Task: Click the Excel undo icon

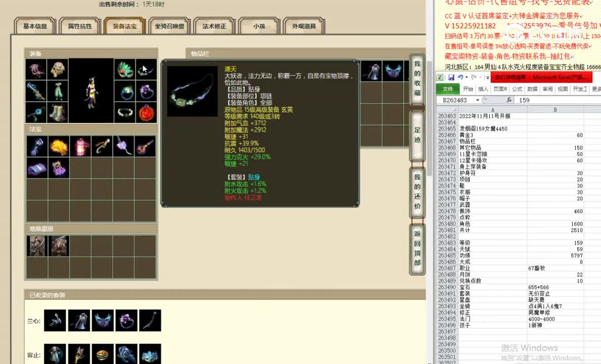Action: pyautogui.click(x=460, y=77)
